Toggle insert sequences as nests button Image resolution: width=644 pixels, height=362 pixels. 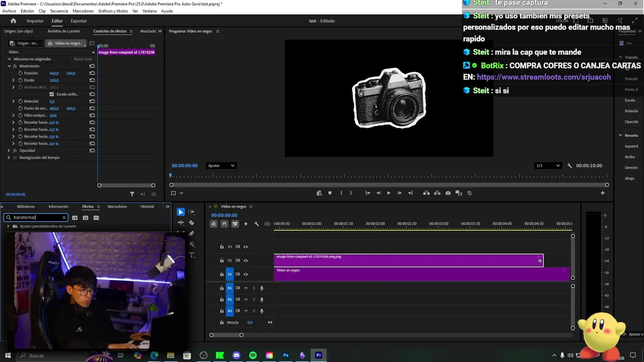click(214, 224)
